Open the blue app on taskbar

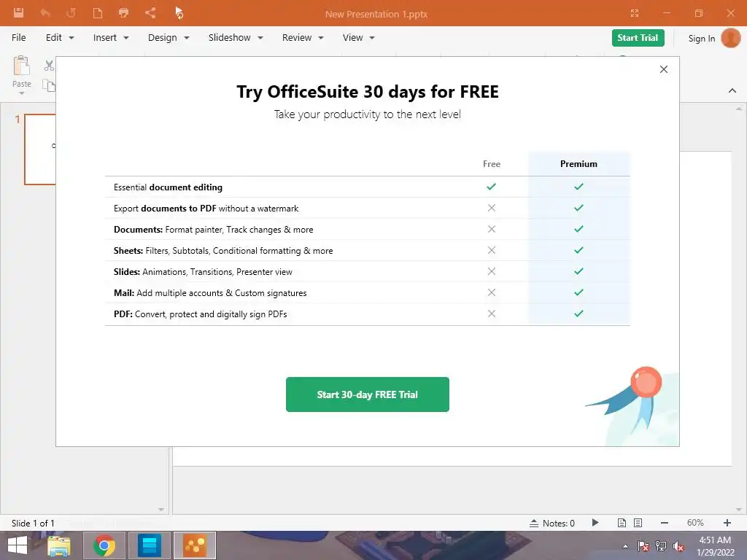tap(149, 545)
